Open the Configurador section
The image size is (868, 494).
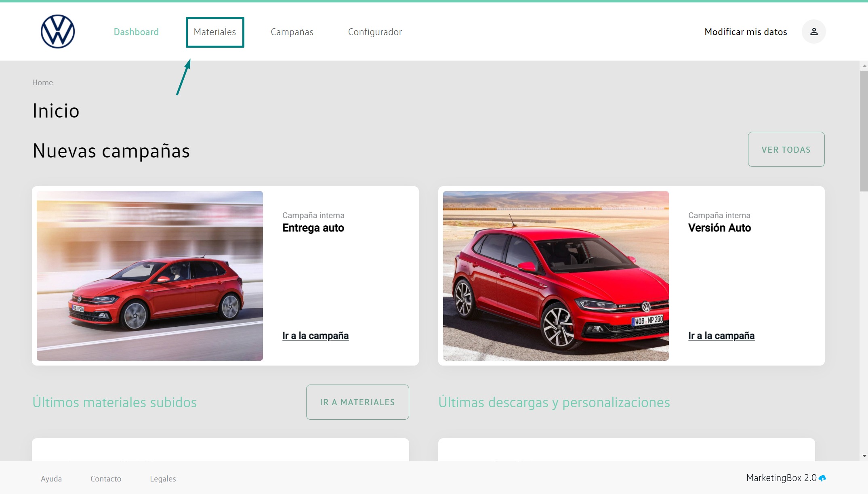pyautogui.click(x=375, y=32)
